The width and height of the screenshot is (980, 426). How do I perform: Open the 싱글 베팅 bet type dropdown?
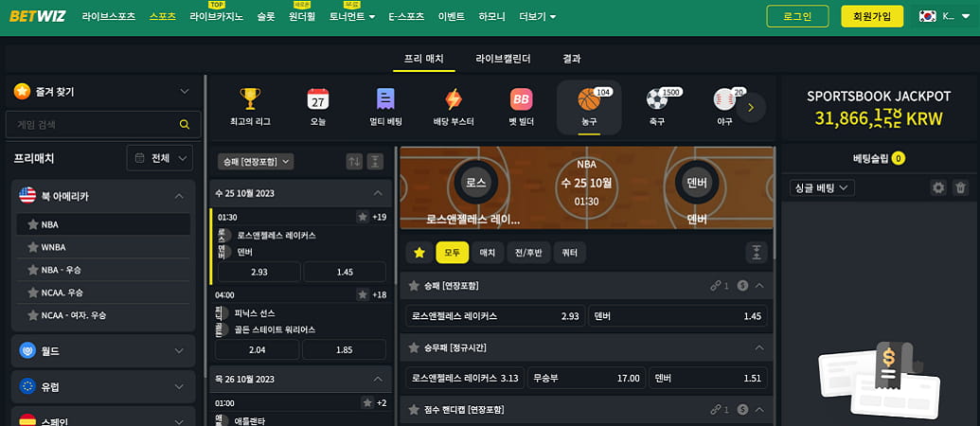coord(821,187)
